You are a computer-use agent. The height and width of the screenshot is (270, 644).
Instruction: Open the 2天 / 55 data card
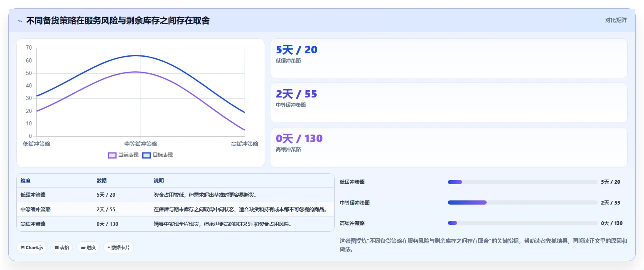pos(449,102)
